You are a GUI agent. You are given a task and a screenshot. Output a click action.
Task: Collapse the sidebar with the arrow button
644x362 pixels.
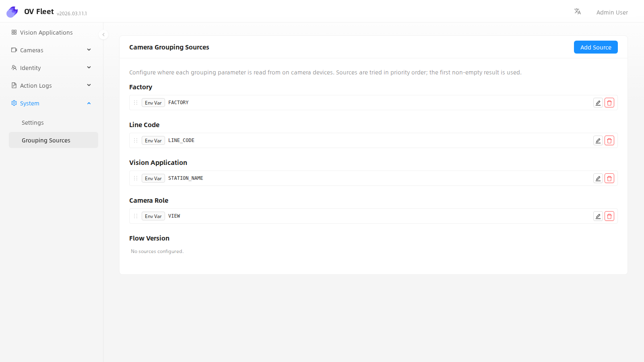pyautogui.click(x=103, y=35)
